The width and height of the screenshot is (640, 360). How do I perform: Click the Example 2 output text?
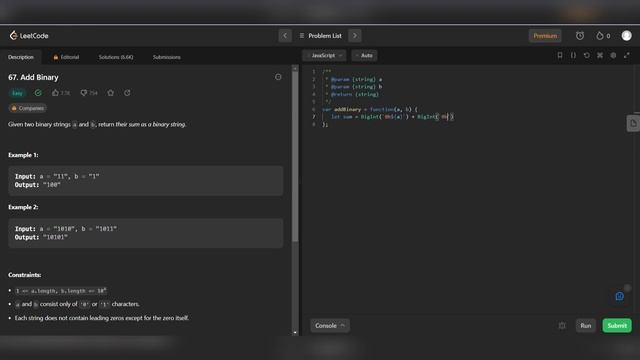tap(41, 237)
